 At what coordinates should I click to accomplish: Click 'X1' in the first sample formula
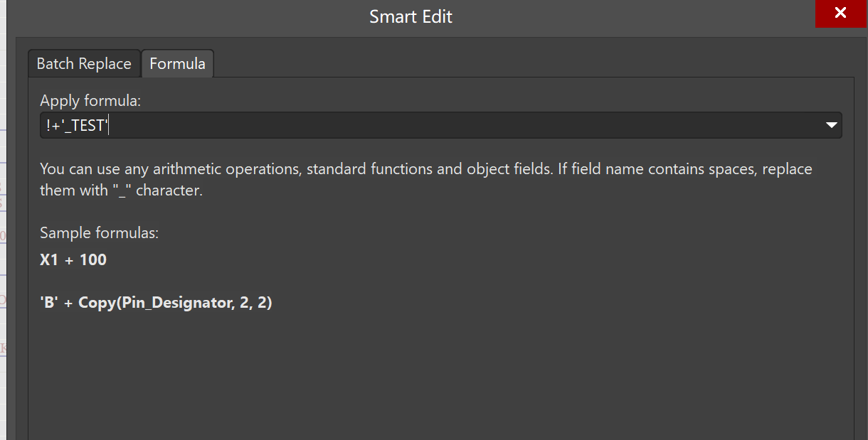(x=48, y=260)
